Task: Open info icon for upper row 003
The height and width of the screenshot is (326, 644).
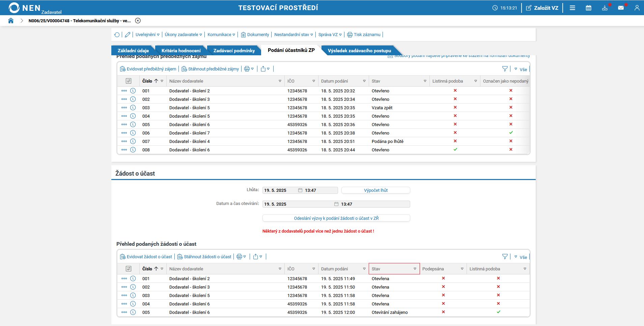Action: point(133,108)
